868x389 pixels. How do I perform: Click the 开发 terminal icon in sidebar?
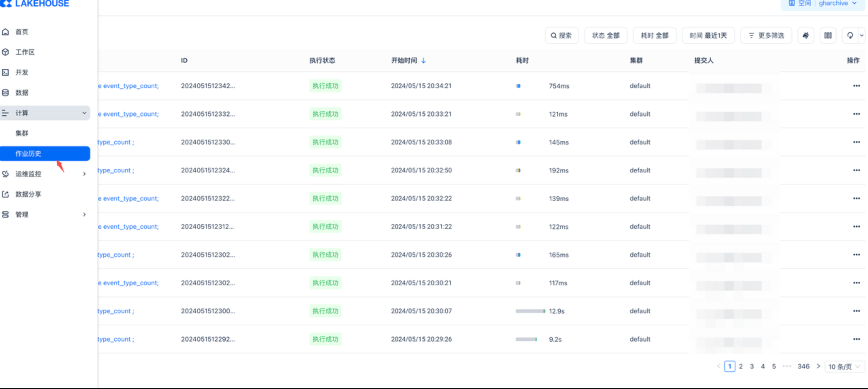coord(5,72)
